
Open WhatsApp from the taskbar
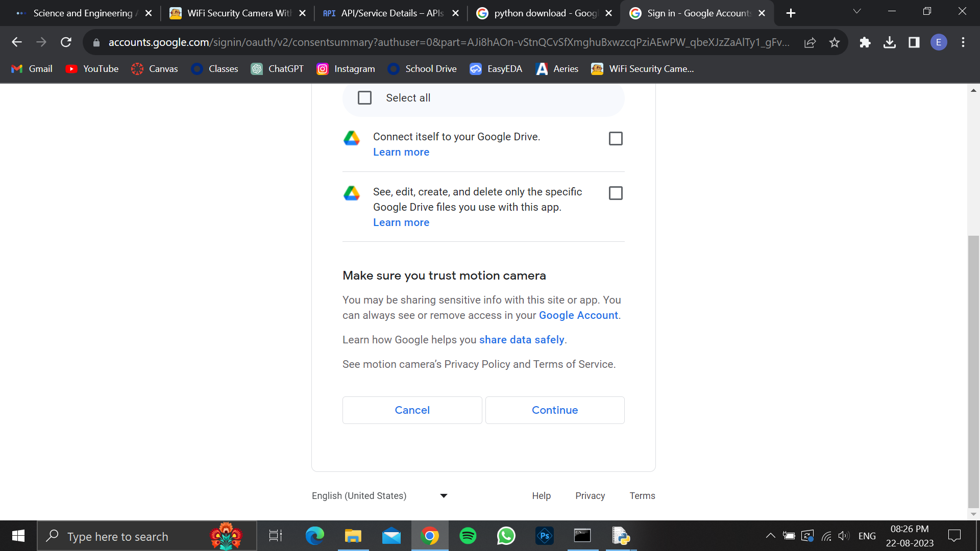point(506,536)
